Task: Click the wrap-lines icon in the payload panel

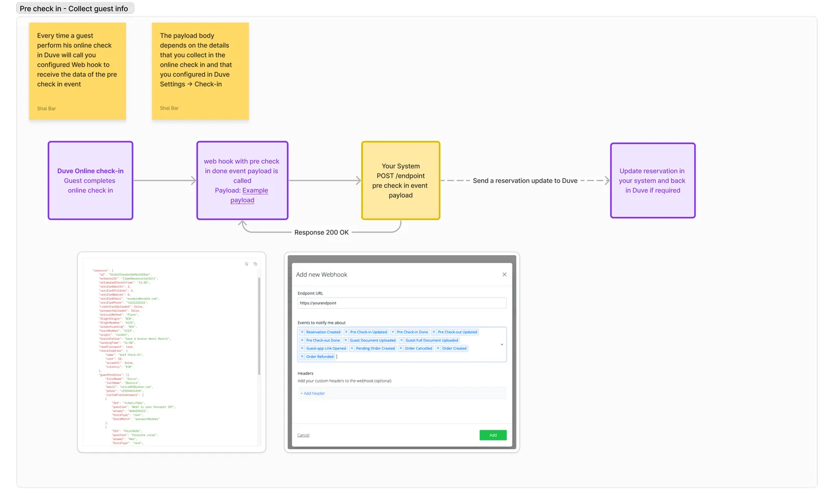Action: (247, 264)
